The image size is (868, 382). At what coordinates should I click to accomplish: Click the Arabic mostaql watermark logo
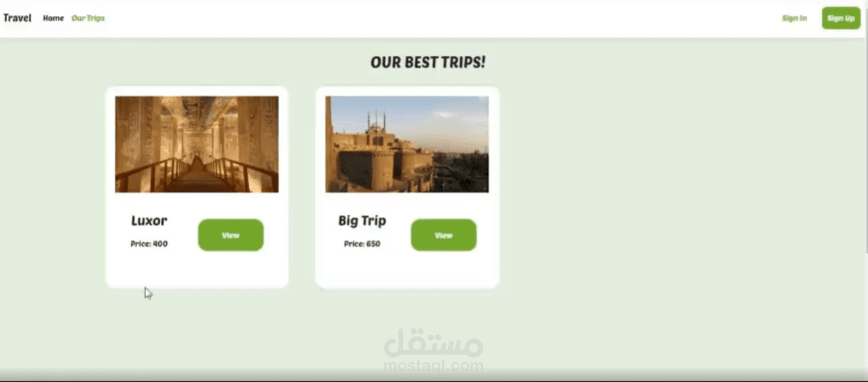click(x=433, y=343)
